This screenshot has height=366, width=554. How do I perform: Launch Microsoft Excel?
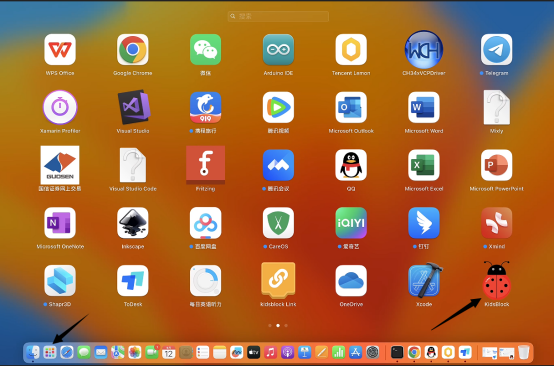[x=424, y=165]
